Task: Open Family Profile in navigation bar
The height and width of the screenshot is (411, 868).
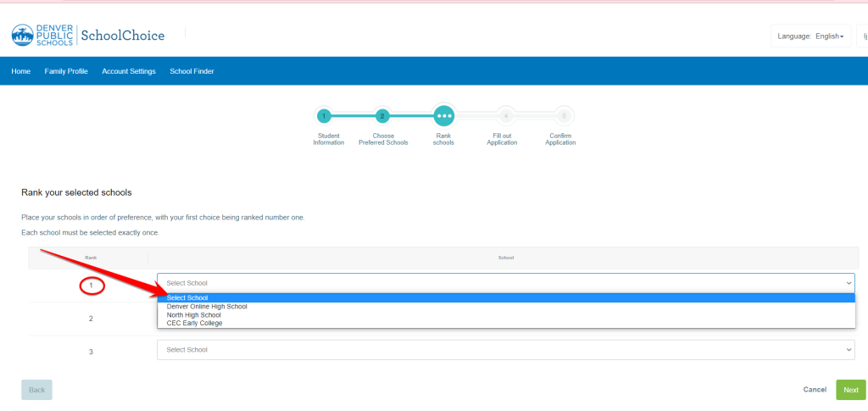Action: [66, 71]
